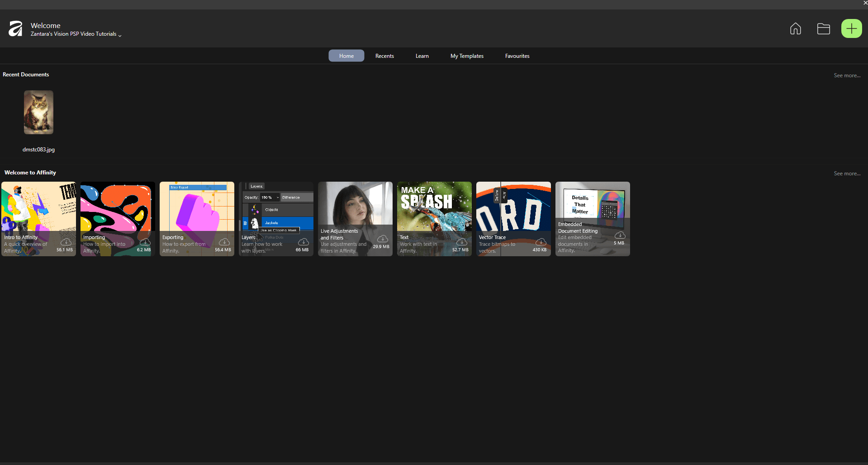868x465 pixels.
Task: Click the open folder icon
Action: (823, 29)
